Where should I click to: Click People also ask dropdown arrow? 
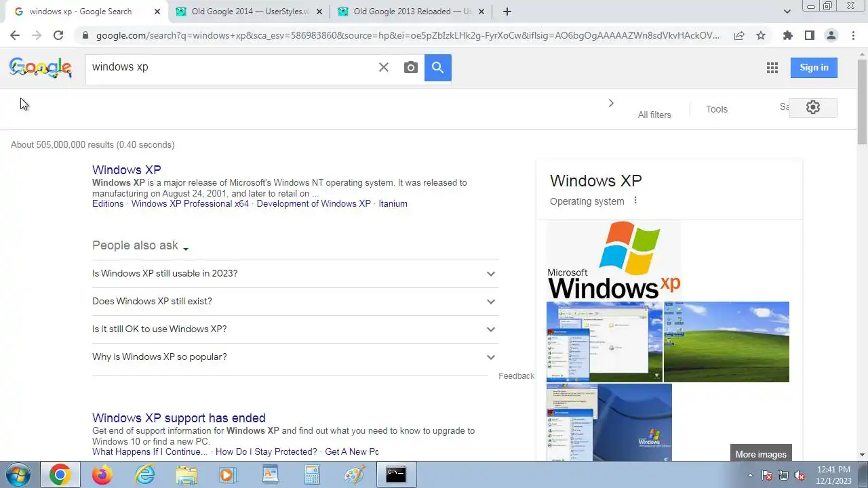186,249
